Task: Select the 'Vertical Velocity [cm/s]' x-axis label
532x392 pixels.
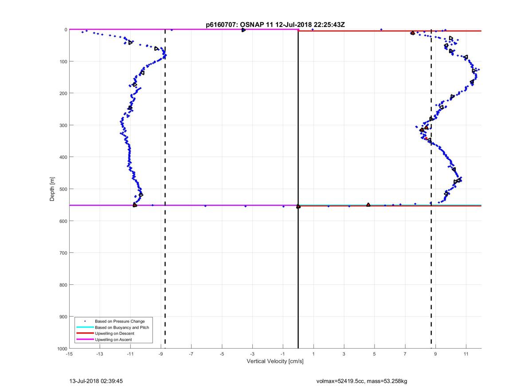Action: tap(275, 361)
